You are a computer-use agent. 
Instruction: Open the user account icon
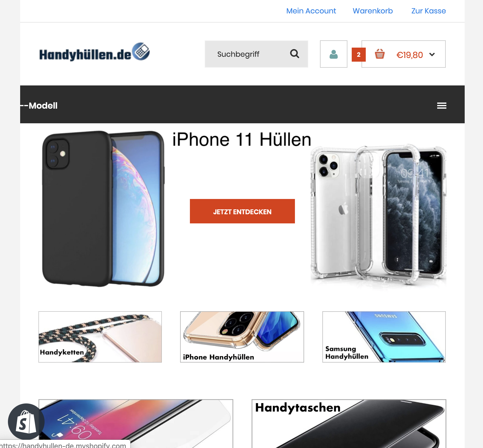click(x=333, y=54)
